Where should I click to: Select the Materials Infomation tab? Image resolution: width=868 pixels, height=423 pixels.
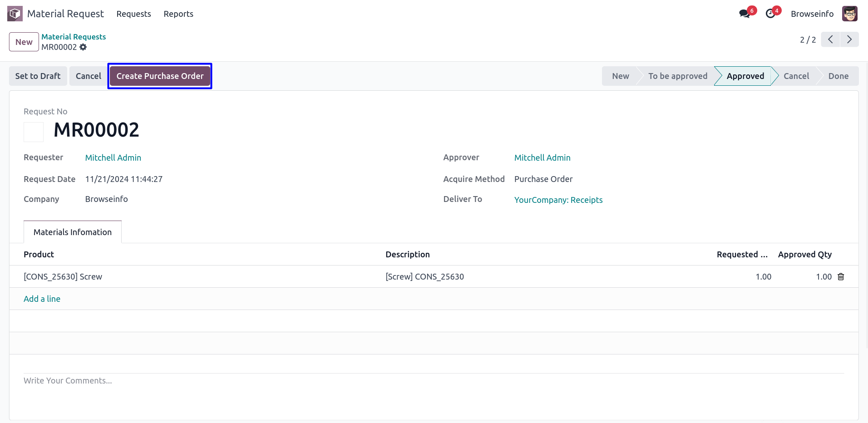pyautogui.click(x=73, y=232)
